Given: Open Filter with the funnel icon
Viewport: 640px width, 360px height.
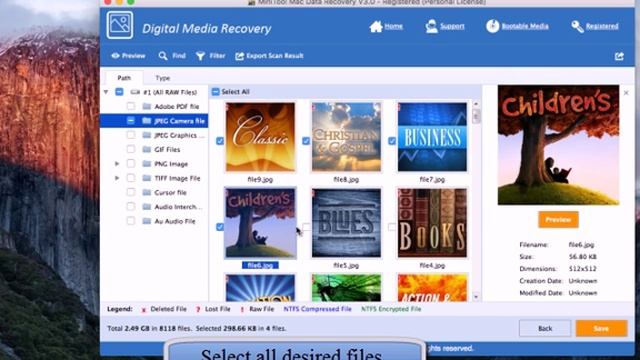Looking at the screenshot, I should click(x=200, y=56).
